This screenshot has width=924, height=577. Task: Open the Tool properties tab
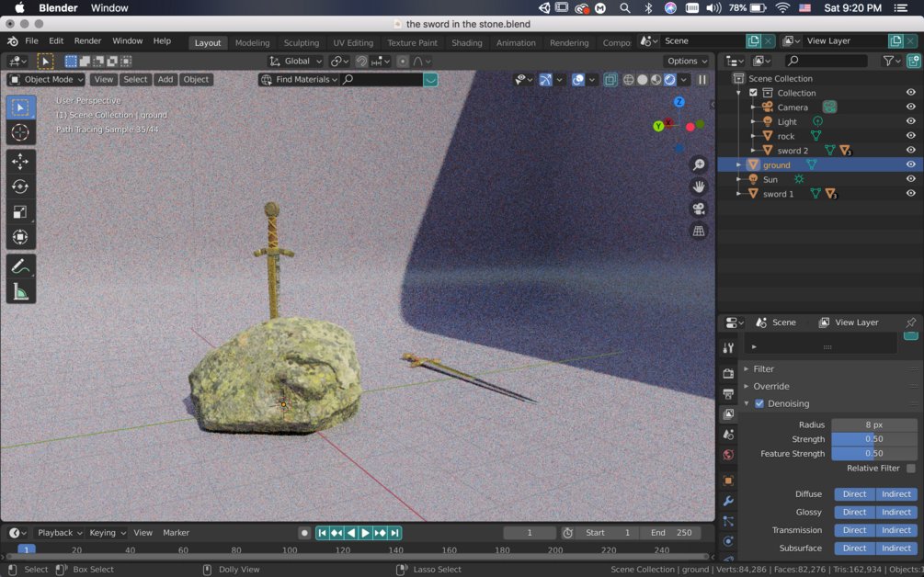pos(728,348)
